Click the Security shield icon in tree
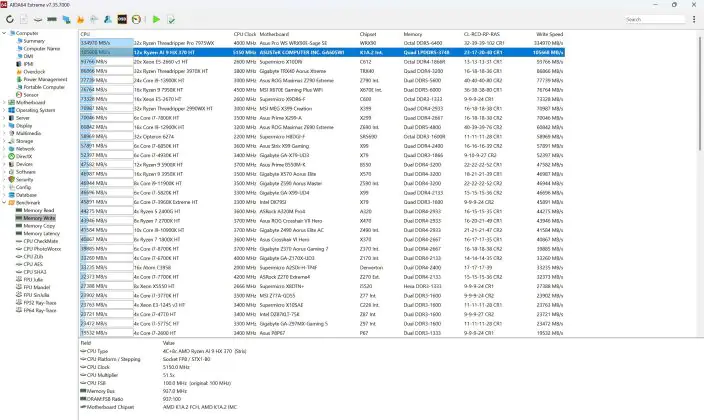Viewport: 704px width, 420px height. pyautogui.click(x=12, y=180)
